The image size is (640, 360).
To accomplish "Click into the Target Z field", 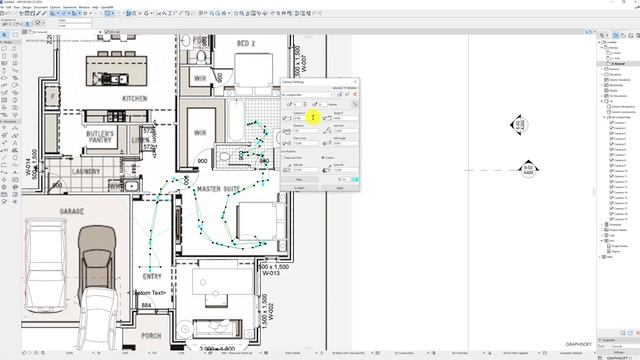I will [x=346, y=118].
